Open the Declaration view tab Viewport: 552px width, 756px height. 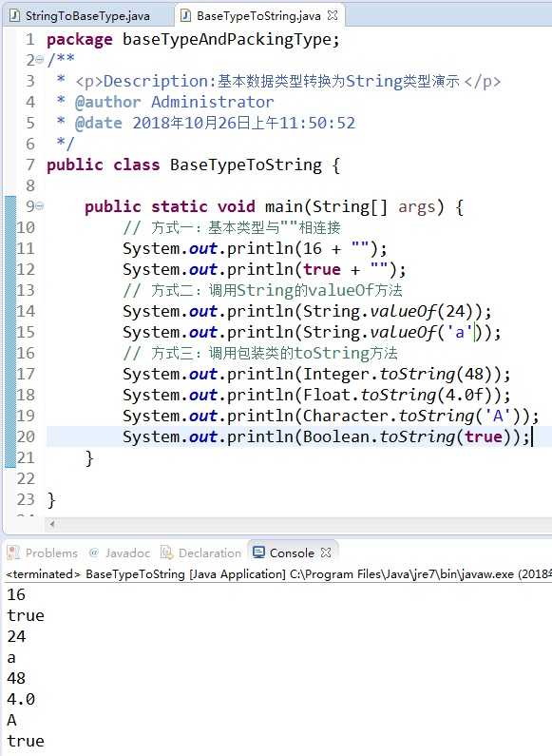[210, 553]
